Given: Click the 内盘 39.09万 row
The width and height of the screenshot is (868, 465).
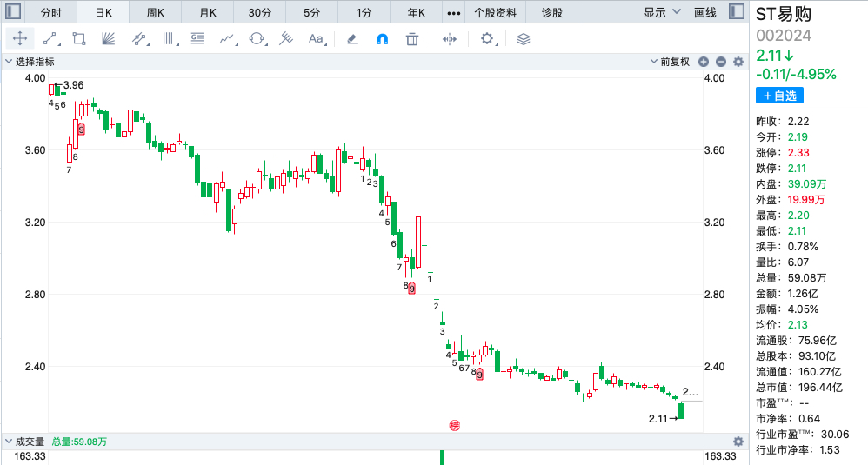Looking at the screenshot, I should 791,183.
